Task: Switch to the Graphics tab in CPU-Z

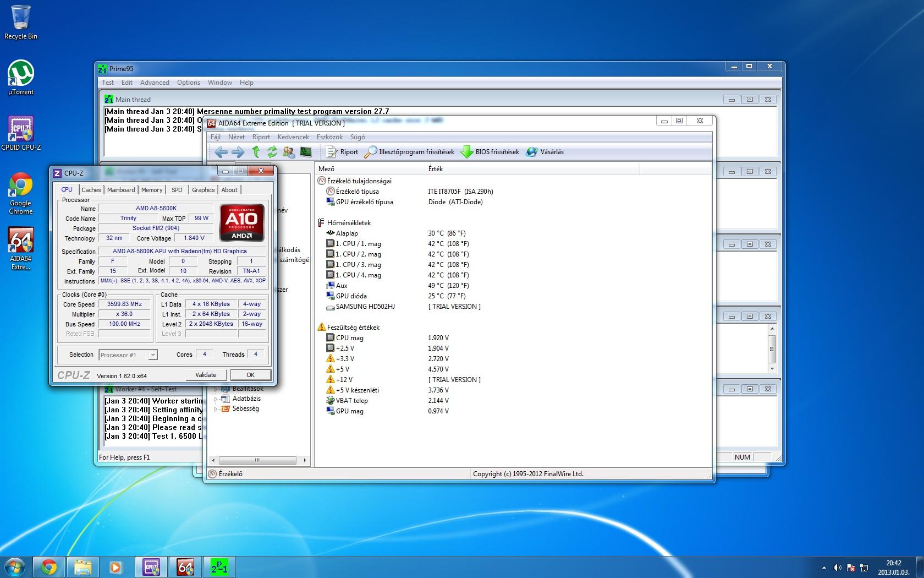Action: (x=203, y=190)
